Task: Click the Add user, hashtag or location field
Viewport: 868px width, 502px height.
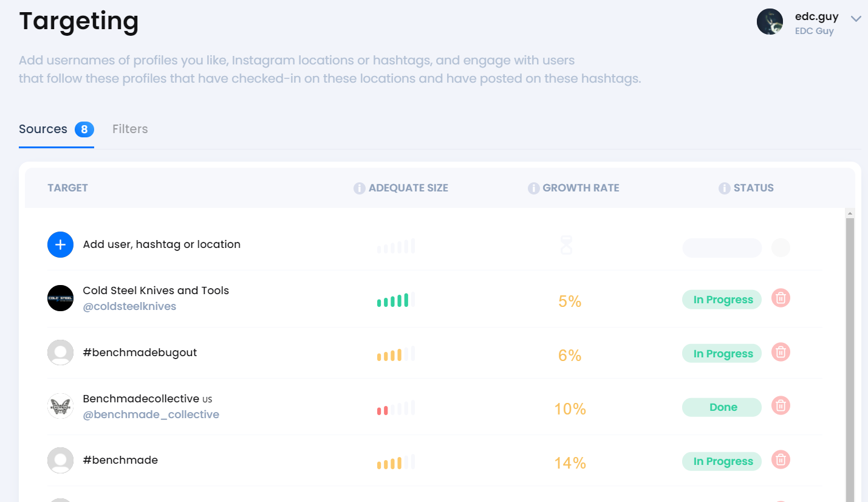Action: 162,244
